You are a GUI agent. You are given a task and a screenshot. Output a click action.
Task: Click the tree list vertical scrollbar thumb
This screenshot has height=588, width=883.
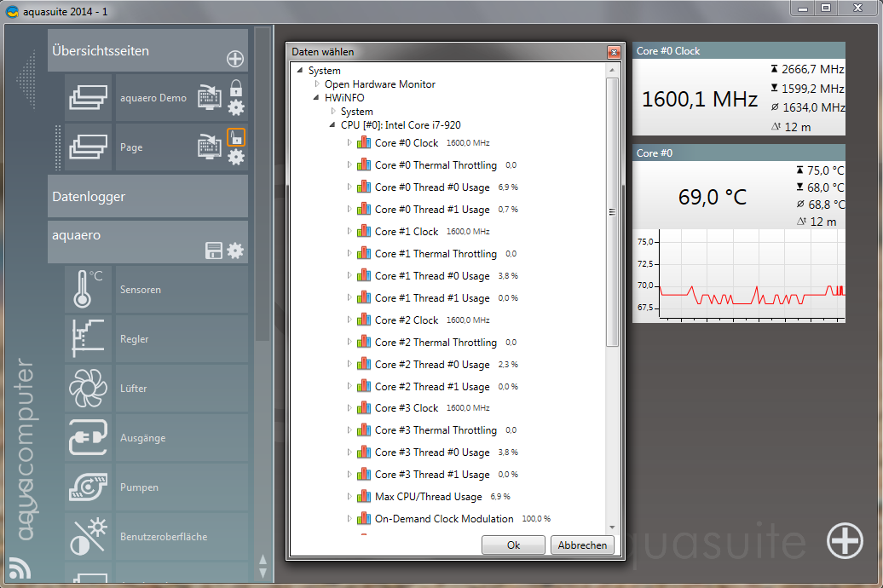[612, 212]
